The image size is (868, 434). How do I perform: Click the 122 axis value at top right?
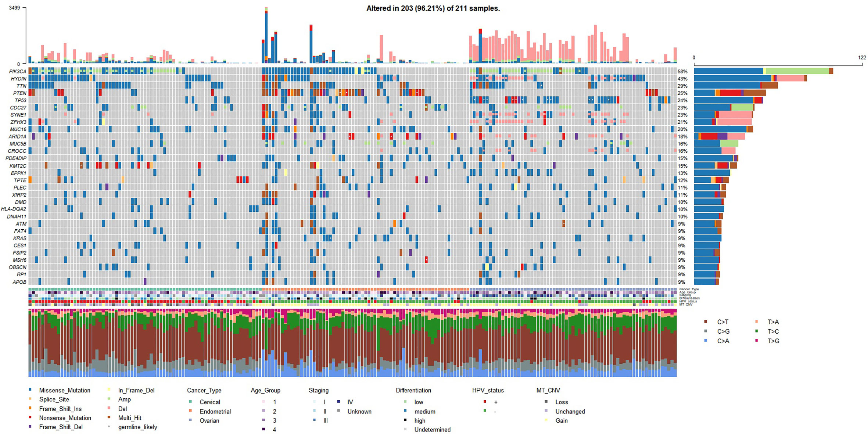862,57
